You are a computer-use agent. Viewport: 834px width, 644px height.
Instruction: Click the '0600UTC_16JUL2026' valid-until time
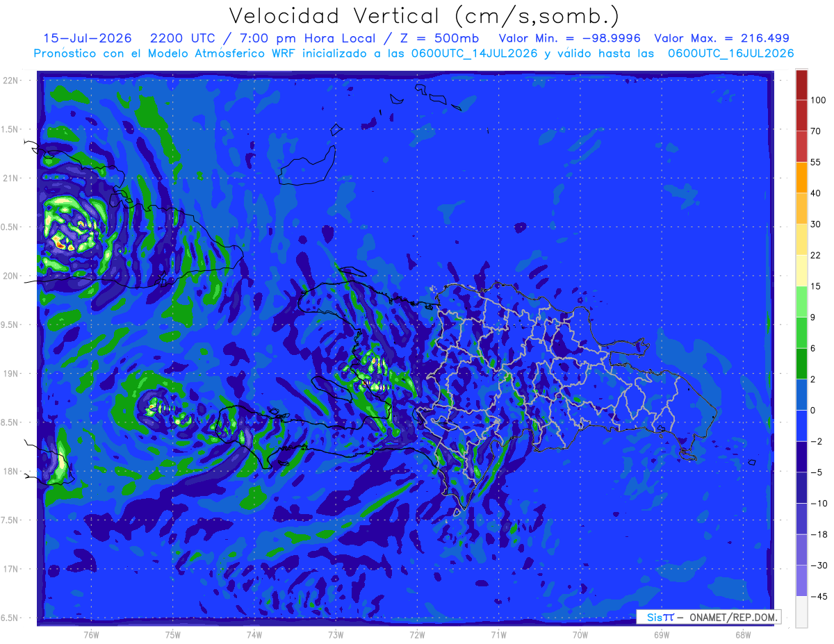[x=731, y=53]
